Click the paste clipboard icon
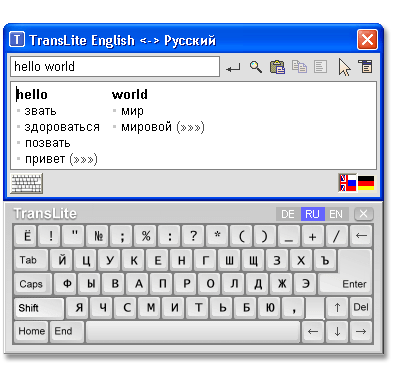Viewport: 393px width, 365px height. pyautogui.click(x=277, y=67)
